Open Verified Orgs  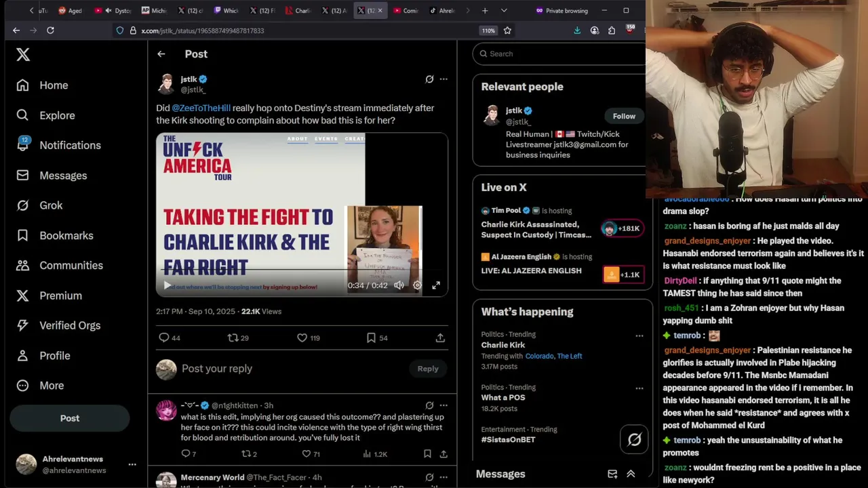pyautogui.click(x=58, y=325)
